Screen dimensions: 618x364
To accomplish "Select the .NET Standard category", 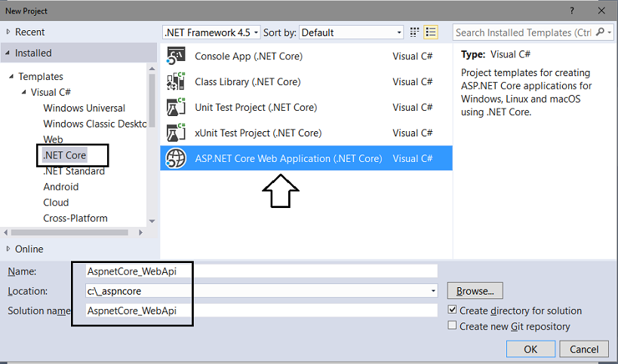I will tap(74, 171).
